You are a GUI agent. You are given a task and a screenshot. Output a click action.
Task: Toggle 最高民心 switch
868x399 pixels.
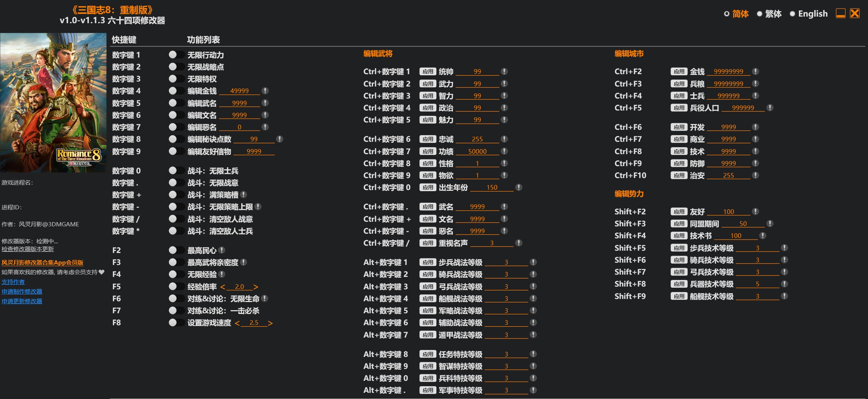click(177, 250)
